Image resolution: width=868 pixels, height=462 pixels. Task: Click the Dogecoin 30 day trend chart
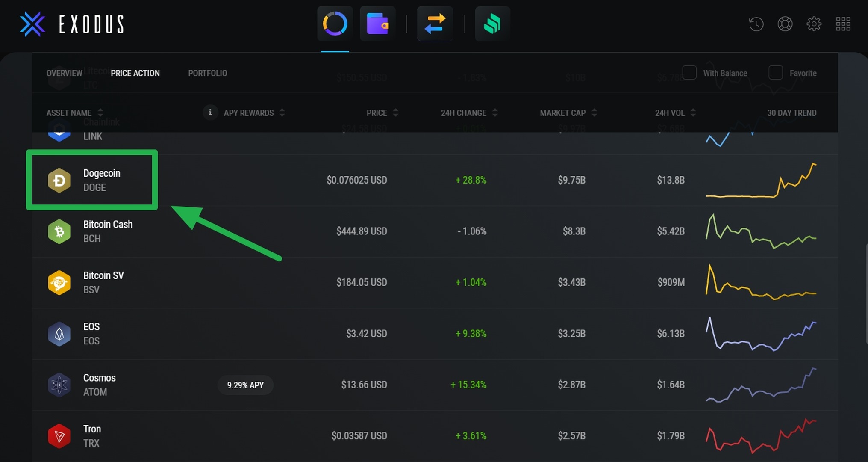click(x=761, y=180)
